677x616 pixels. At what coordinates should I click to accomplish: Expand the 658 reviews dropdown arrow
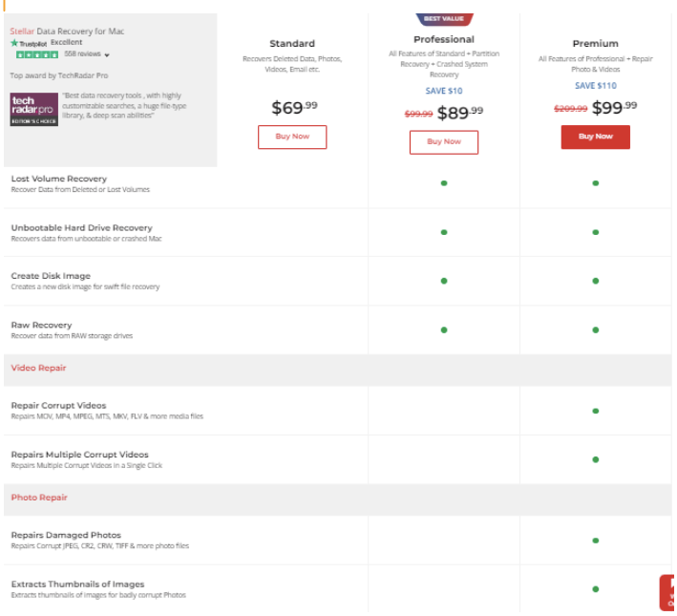(107, 55)
